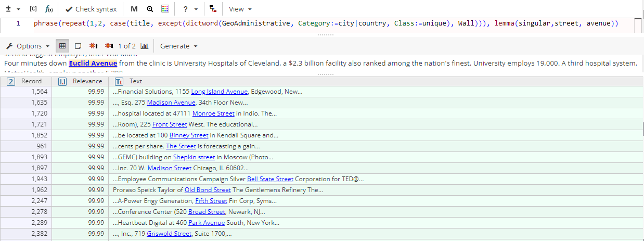Open the bar chart statistics icon
The height and width of the screenshot is (241, 644).
[x=145, y=46]
